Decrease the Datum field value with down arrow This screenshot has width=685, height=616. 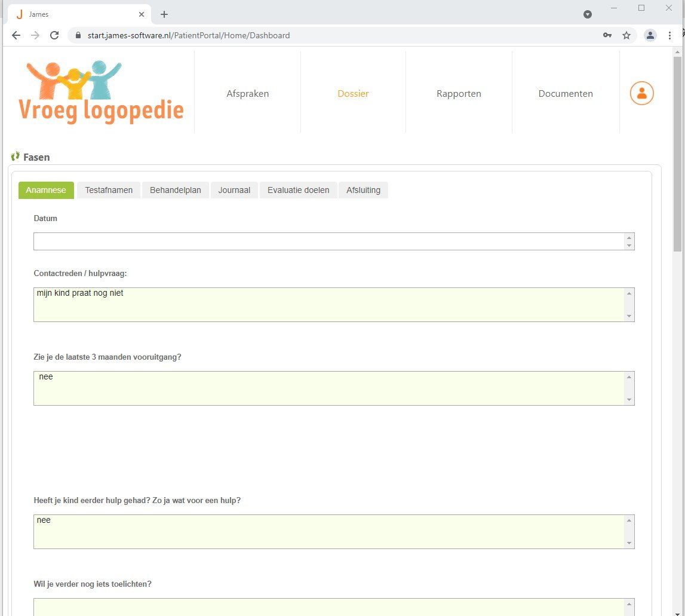[x=629, y=245]
